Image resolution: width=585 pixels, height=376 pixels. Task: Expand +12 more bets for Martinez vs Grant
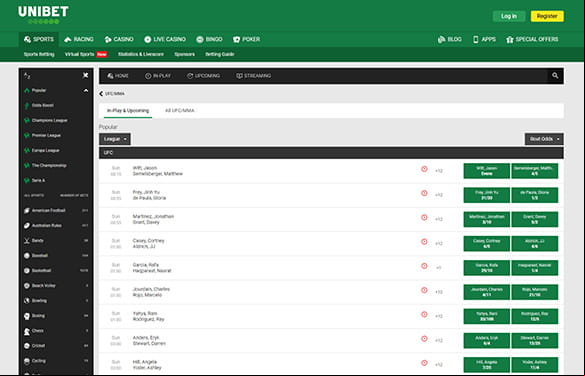[439, 219]
